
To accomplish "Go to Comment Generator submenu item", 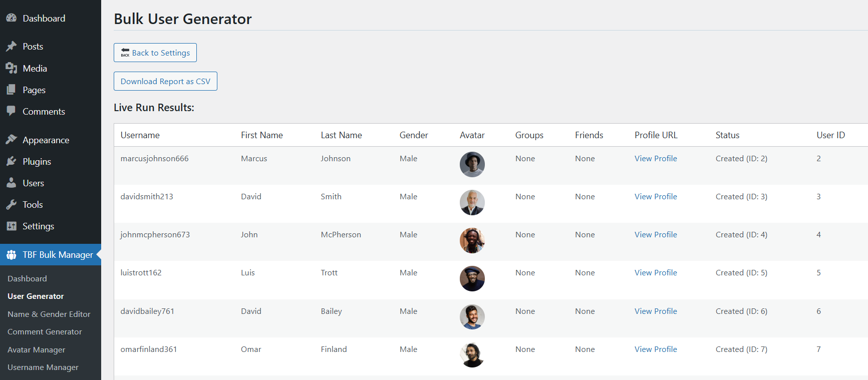I will 45,331.
